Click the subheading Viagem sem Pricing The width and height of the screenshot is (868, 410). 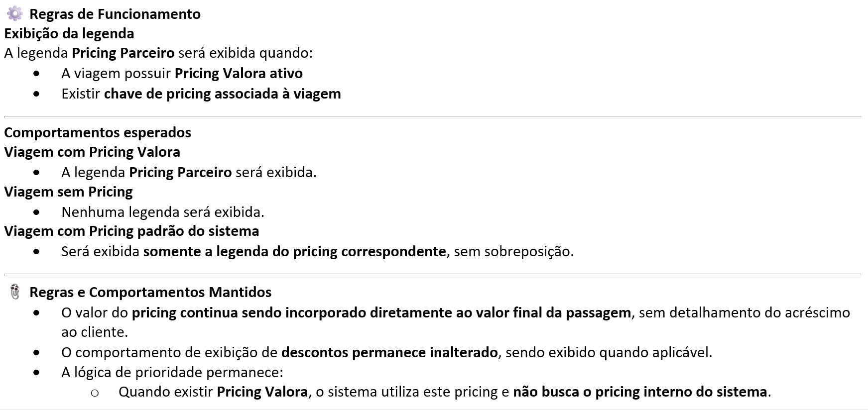(68, 192)
